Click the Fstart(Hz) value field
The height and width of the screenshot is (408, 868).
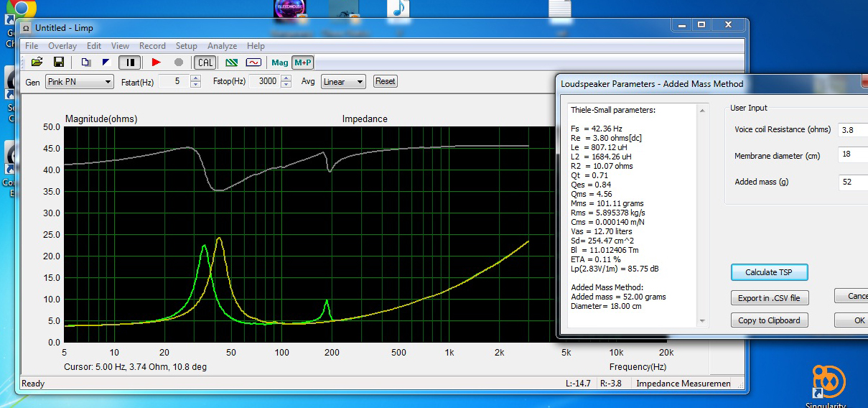[174, 82]
